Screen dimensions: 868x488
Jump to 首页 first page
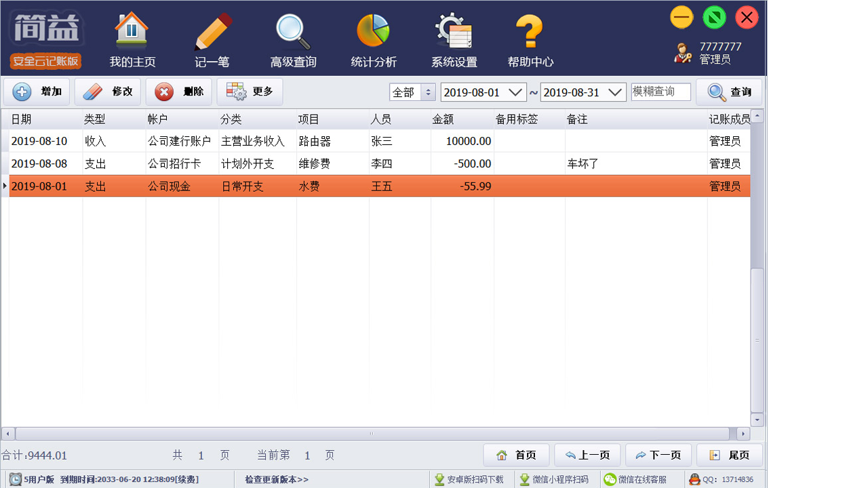(x=517, y=455)
